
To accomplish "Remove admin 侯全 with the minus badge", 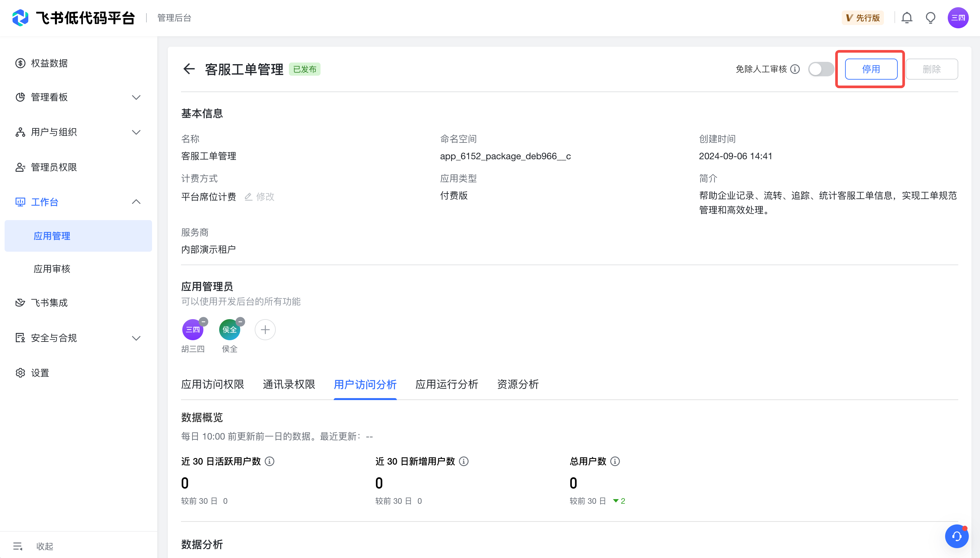I will click(240, 321).
